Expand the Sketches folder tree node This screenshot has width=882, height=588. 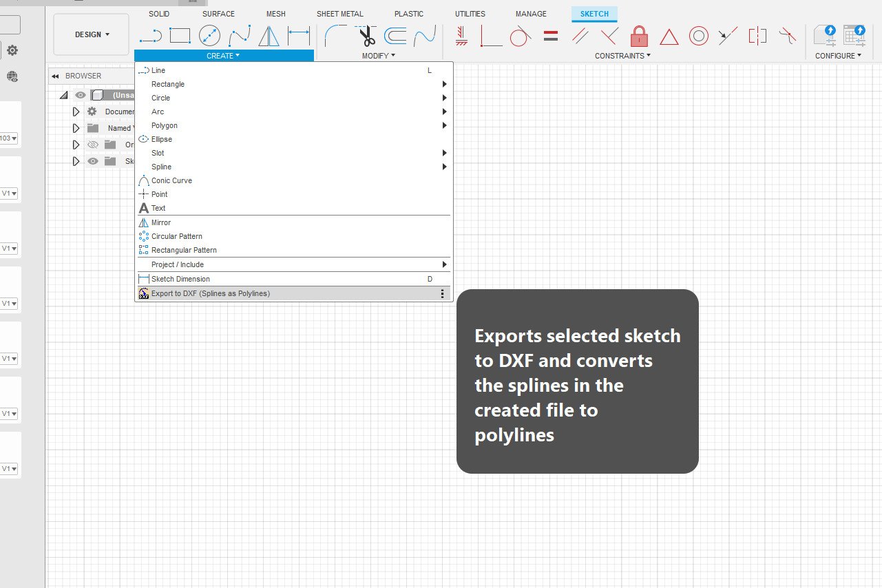tap(76, 161)
